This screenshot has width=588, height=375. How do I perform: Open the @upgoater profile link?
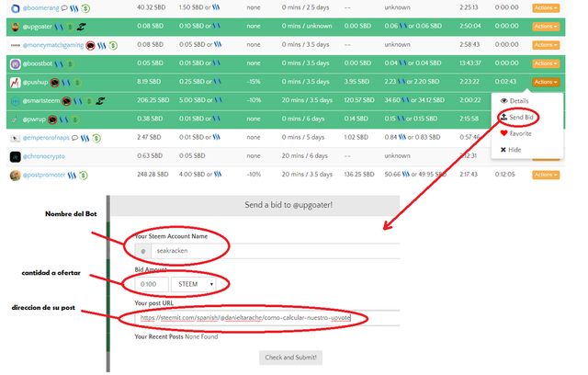pos(37,27)
